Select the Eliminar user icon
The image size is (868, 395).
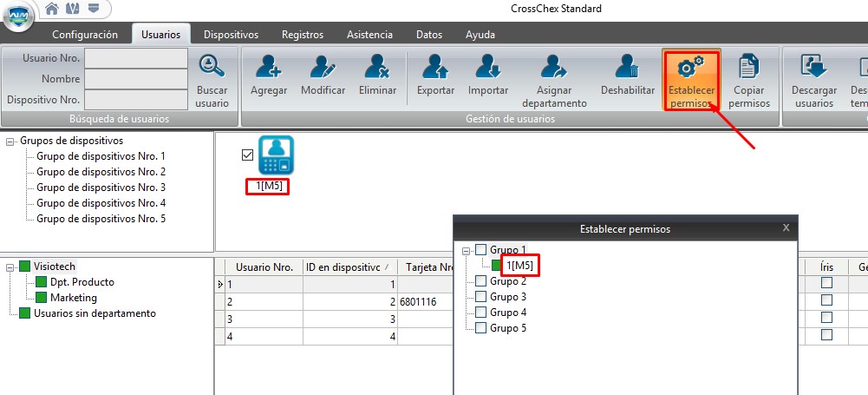[x=377, y=67]
